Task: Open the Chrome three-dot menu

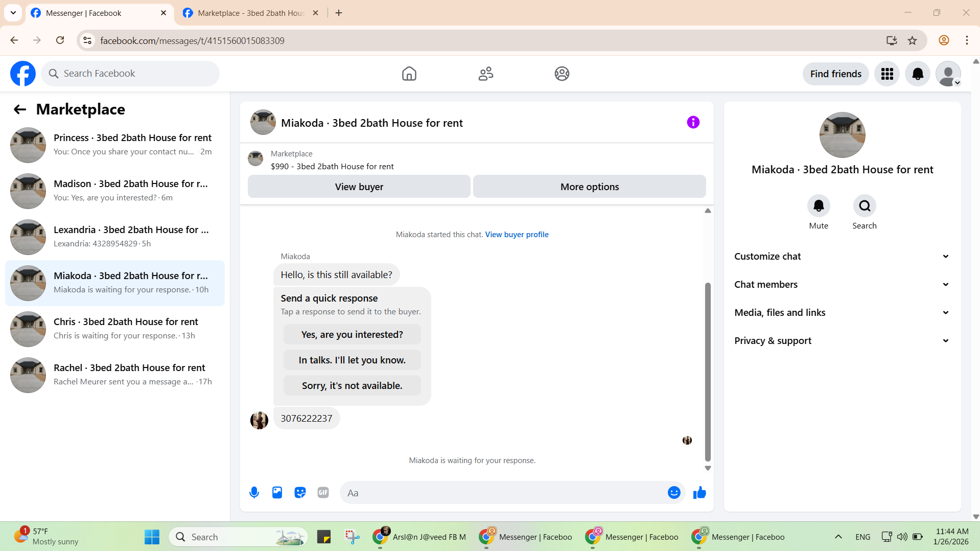Action: [x=967, y=40]
